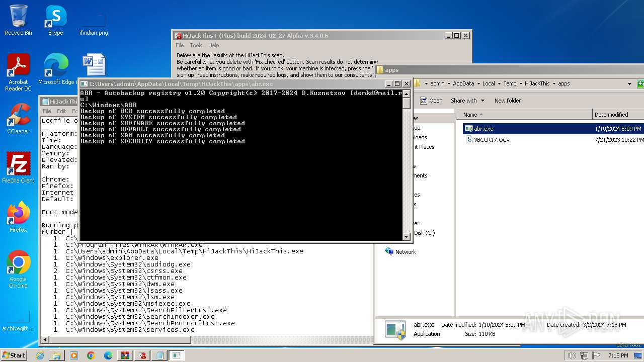The width and height of the screenshot is (644, 362).
Task: Click Open button in Explorer toolbar
Action: tap(432, 101)
